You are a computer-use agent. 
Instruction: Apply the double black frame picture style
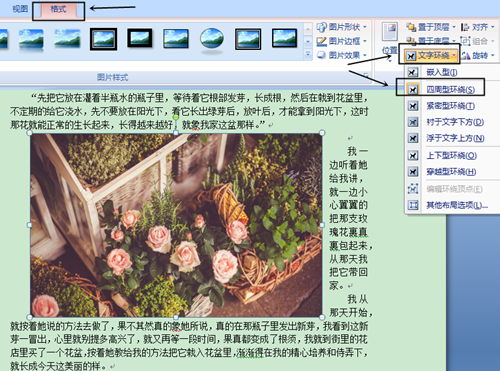[x=103, y=39]
